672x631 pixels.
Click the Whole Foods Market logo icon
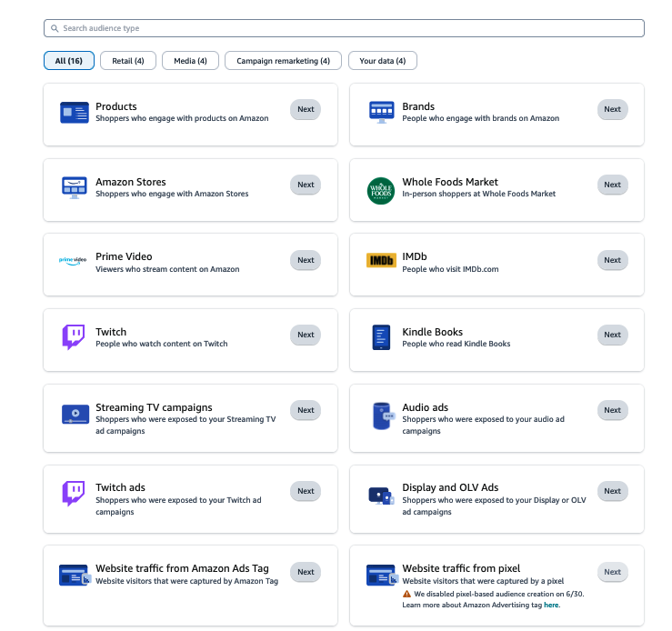[379, 190]
